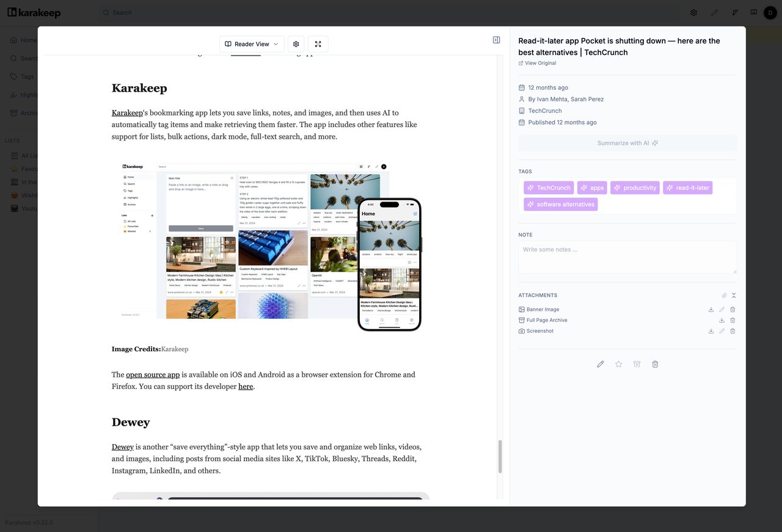Click the 'Published 12 months ago' text
782x532 pixels.
pyautogui.click(x=562, y=122)
